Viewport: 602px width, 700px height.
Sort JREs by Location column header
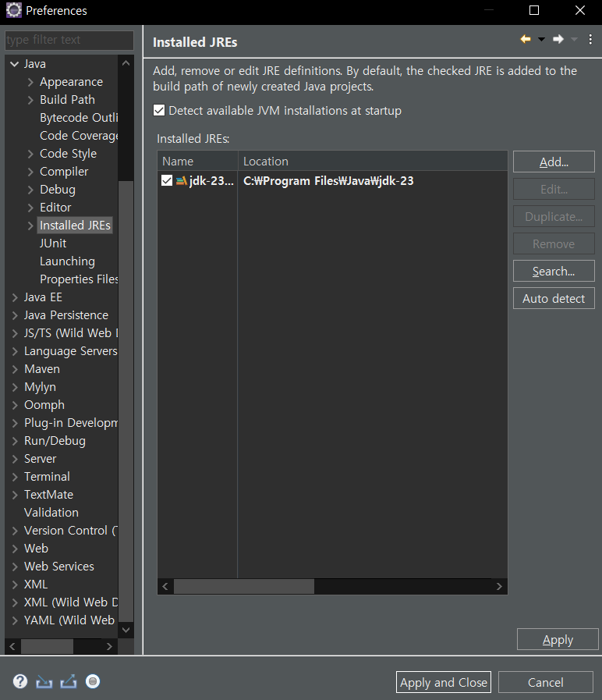pyautogui.click(x=373, y=162)
